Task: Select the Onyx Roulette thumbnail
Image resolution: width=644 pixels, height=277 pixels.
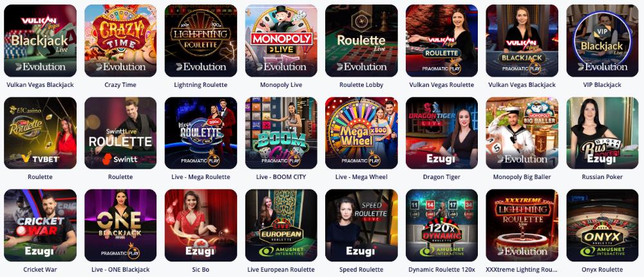Action: click(x=602, y=225)
